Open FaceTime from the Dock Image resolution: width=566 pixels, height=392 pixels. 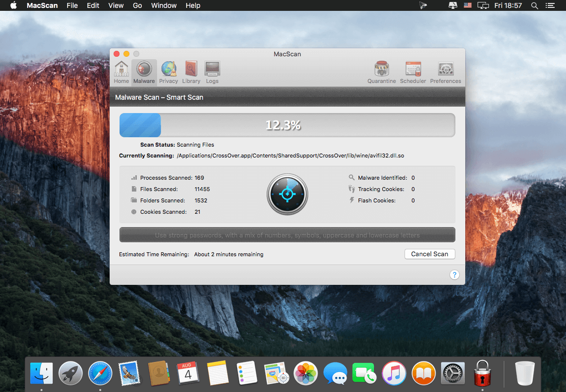364,373
